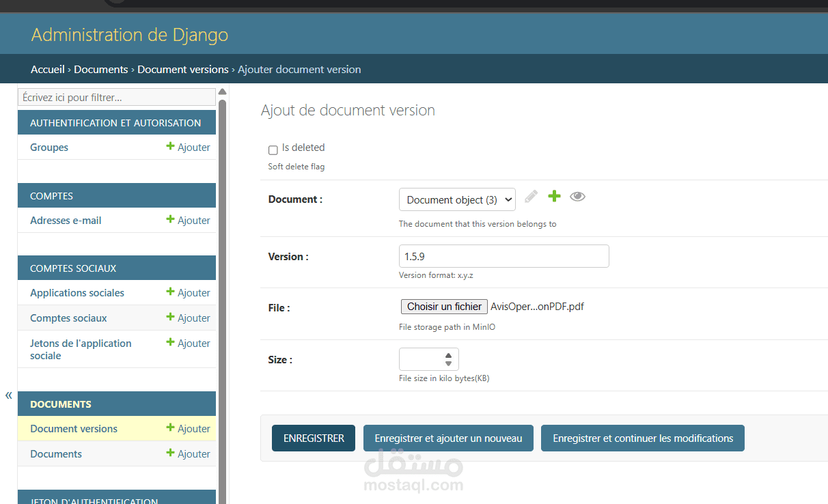Click Choisir un fichier button

(444, 307)
